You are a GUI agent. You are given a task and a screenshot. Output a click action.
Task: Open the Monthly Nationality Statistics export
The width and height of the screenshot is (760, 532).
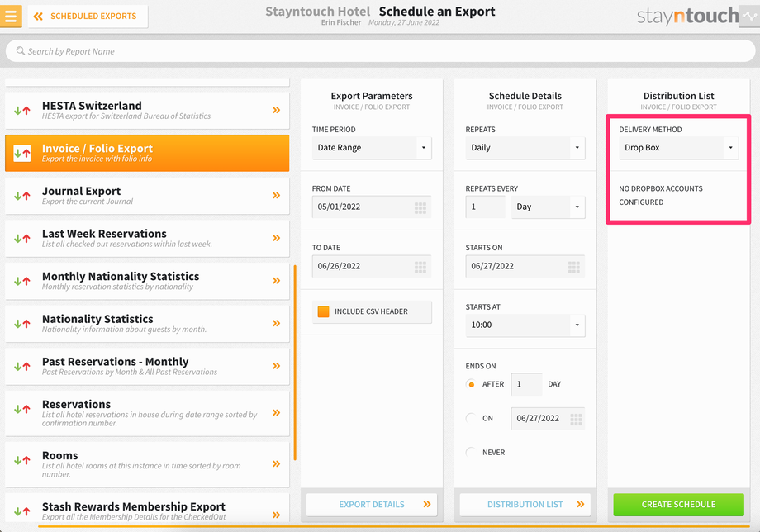click(147, 281)
